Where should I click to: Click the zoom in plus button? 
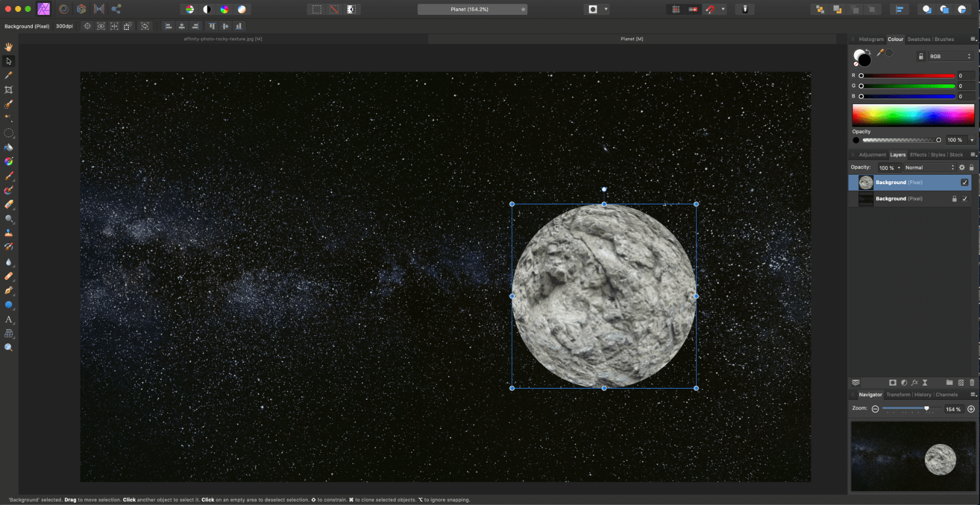click(971, 409)
